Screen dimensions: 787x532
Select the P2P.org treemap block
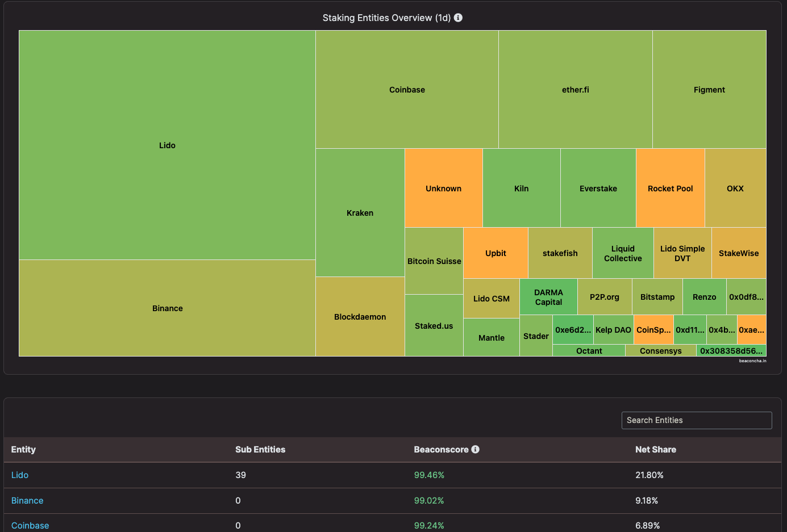coord(605,297)
